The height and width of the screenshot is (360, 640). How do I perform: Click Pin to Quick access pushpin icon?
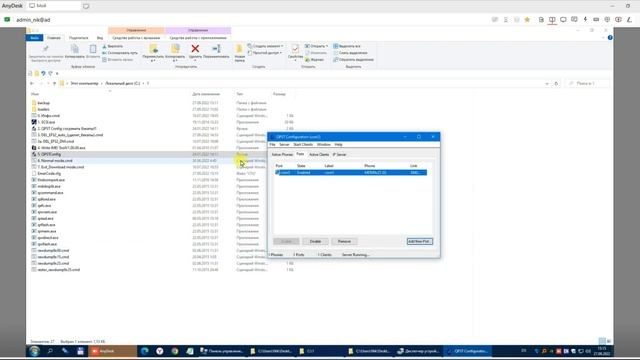46,49
